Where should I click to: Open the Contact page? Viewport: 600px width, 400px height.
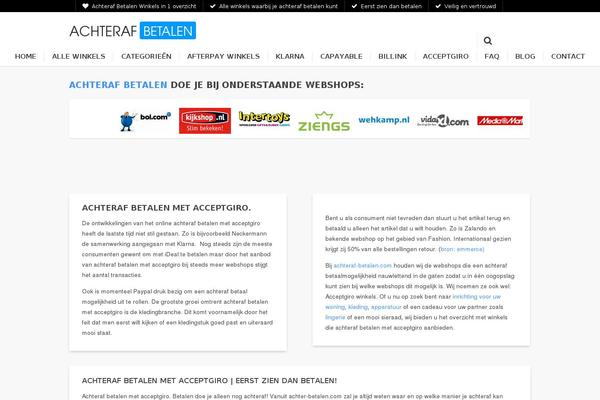coord(568,56)
